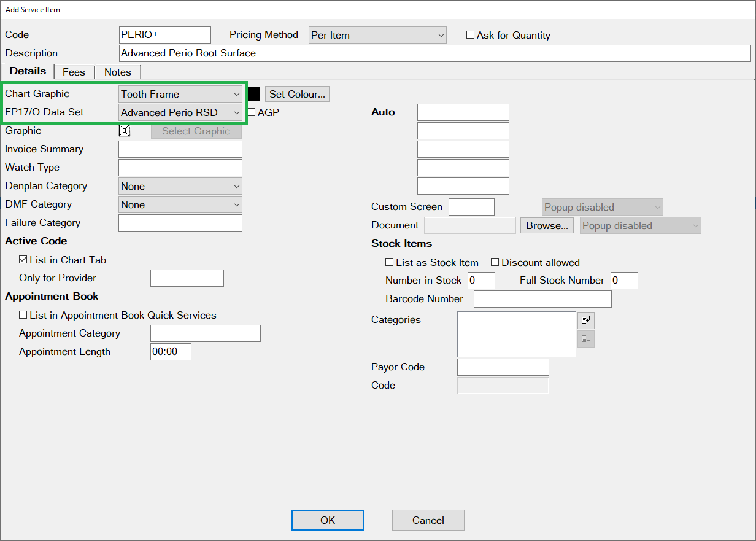756x541 pixels.
Task: Select the Watch Type input
Action: (x=180, y=168)
